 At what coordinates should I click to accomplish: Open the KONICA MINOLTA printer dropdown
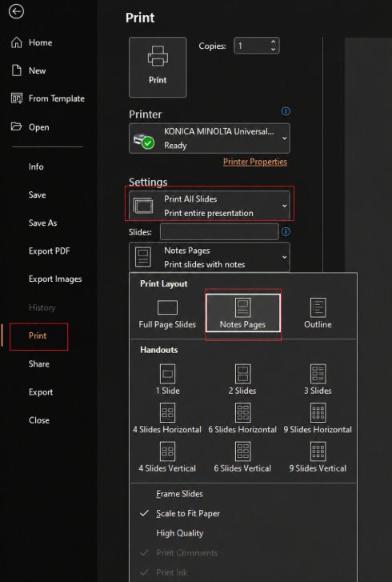click(x=210, y=138)
